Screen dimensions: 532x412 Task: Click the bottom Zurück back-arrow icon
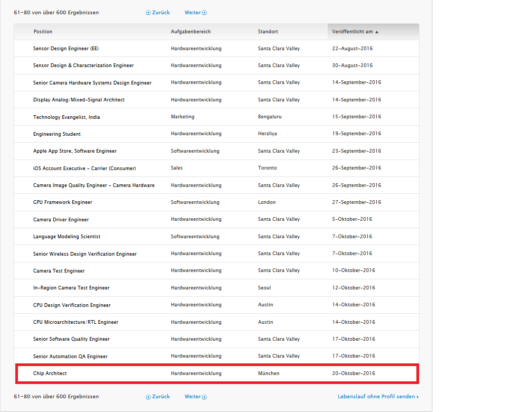148,397
